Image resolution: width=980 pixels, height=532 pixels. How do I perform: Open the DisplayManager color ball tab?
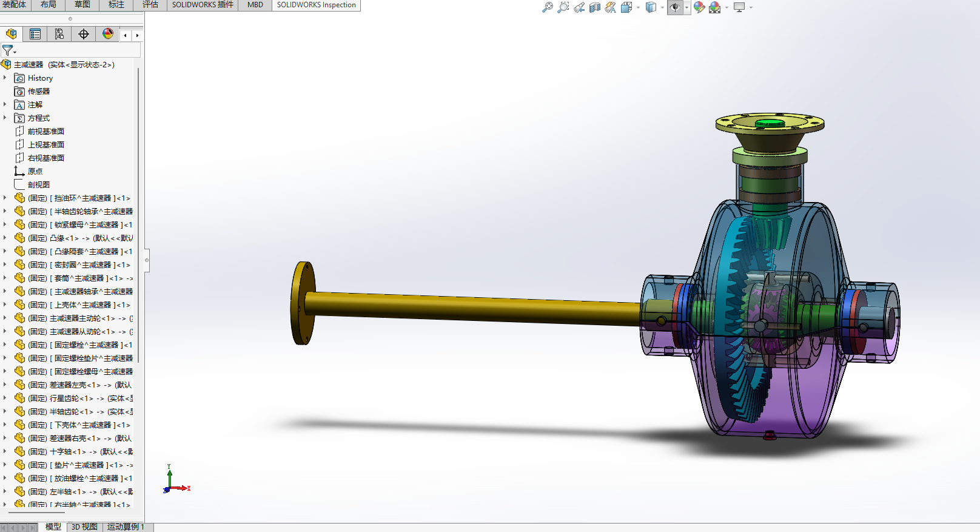(x=108, y=34)
